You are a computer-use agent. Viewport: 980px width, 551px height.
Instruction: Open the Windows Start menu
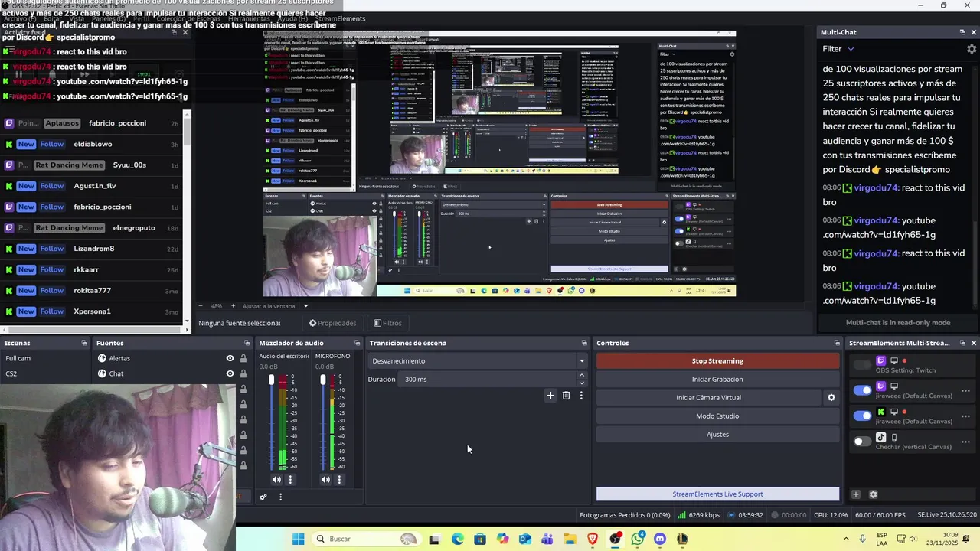[x=298, y=539]
